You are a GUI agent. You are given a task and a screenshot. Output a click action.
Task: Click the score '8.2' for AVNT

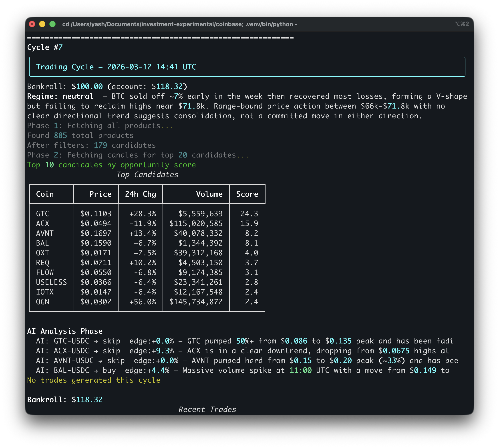point(252,233)
